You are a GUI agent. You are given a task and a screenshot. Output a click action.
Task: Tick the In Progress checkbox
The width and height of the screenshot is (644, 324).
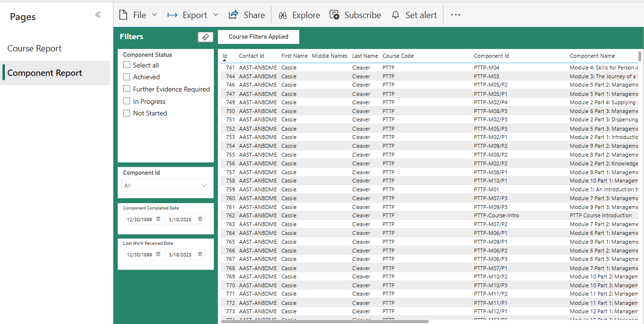point(127,101)
